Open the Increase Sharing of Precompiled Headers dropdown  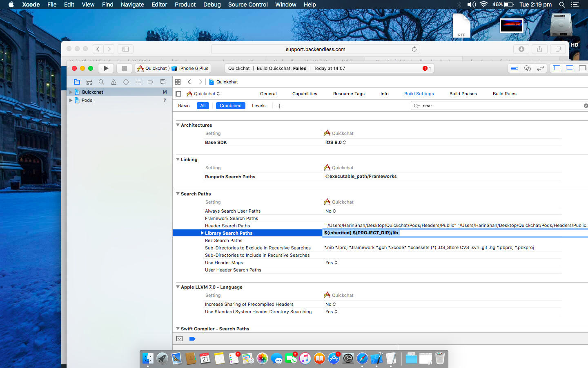coord(331,304)
